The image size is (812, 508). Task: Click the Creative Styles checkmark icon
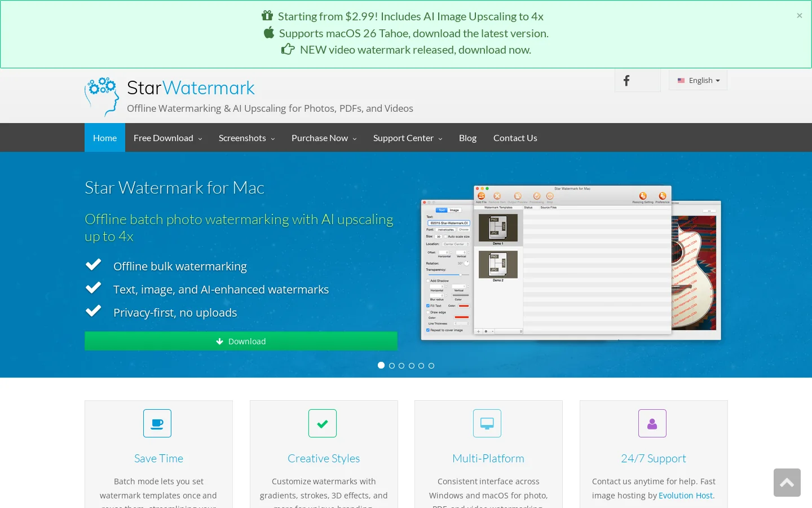click(323, 423)
